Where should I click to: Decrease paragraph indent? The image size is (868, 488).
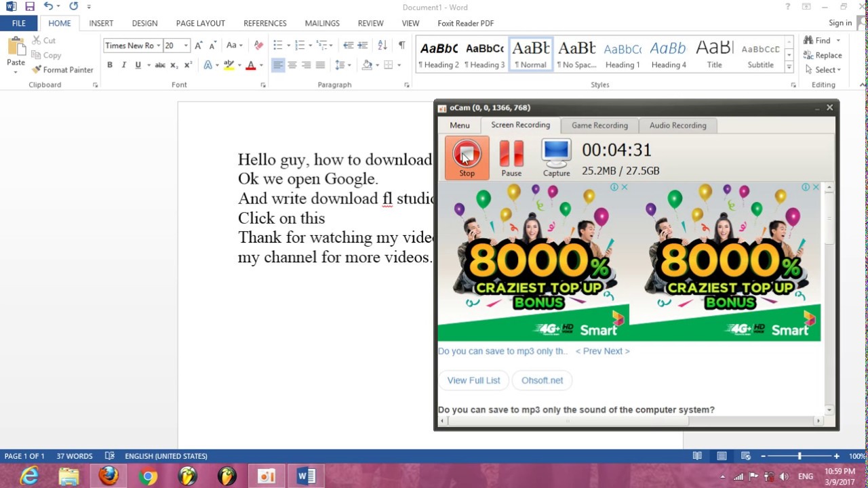coord(349,45)
